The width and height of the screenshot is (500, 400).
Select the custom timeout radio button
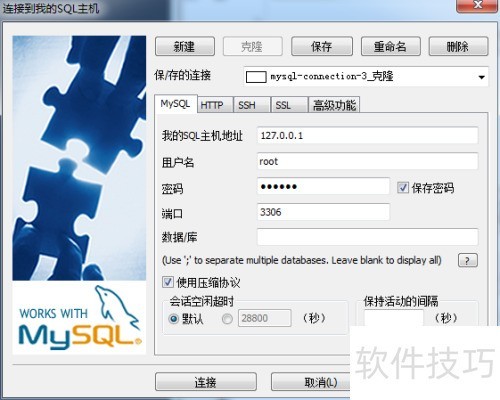click(x=227, y=319)
